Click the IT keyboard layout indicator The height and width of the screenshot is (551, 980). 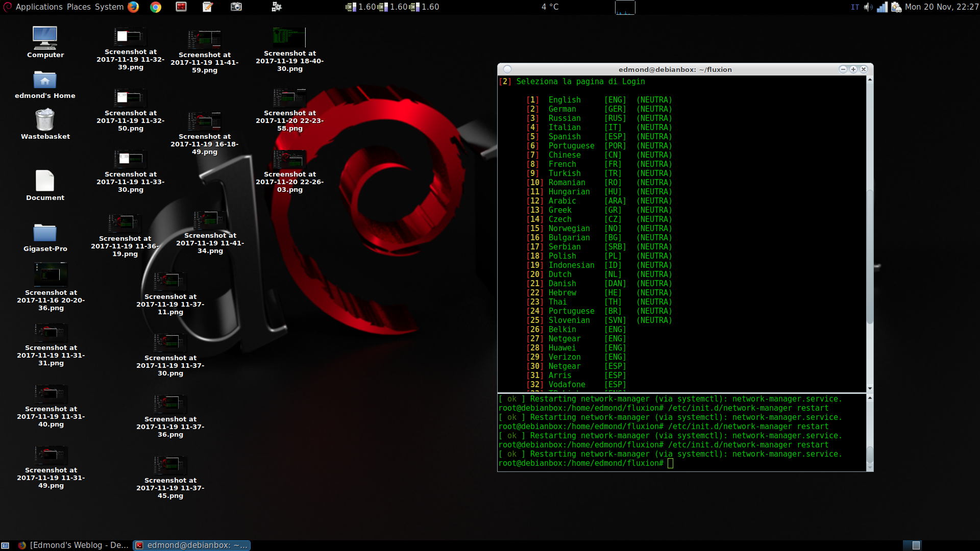coord(855,7)
